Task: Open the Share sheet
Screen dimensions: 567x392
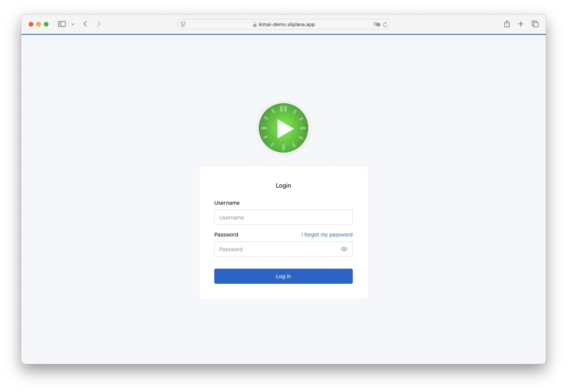Action: (x=507, y=24)
